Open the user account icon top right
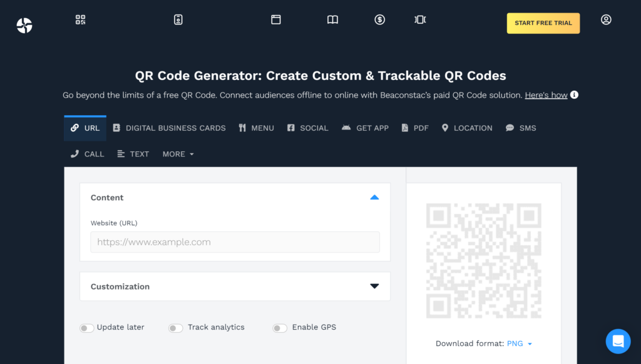 (x=605, y=19)
